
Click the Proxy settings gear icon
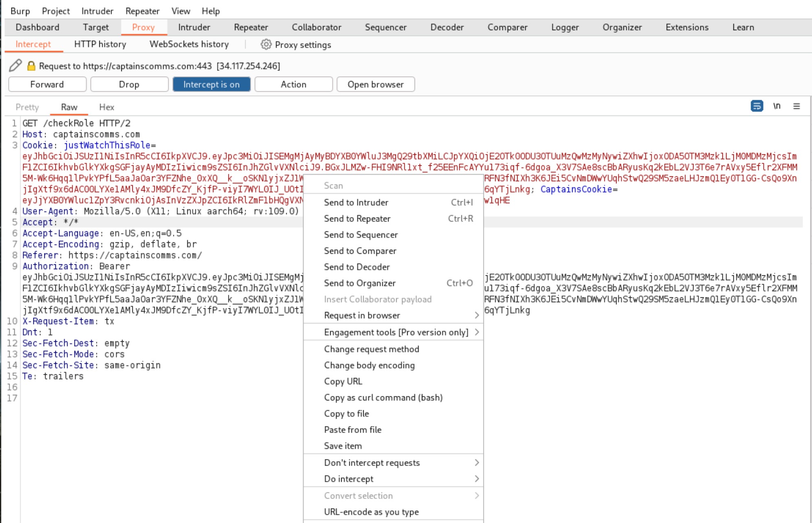(x=266, y=44)
